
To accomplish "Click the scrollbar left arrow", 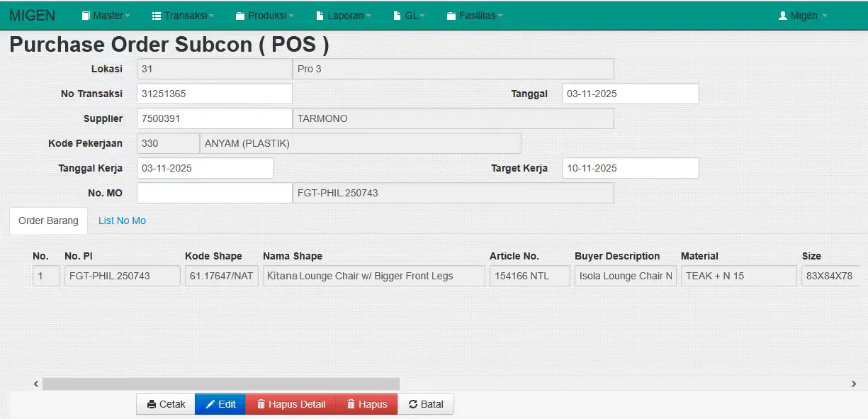I will [37, 384].
